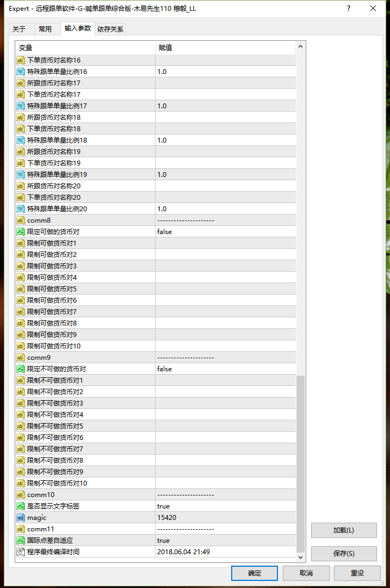Select the row 限制不可做货币对3
The height and width of the screenshot is (588, 390).
pyautogui.click(x=156, y=403)
